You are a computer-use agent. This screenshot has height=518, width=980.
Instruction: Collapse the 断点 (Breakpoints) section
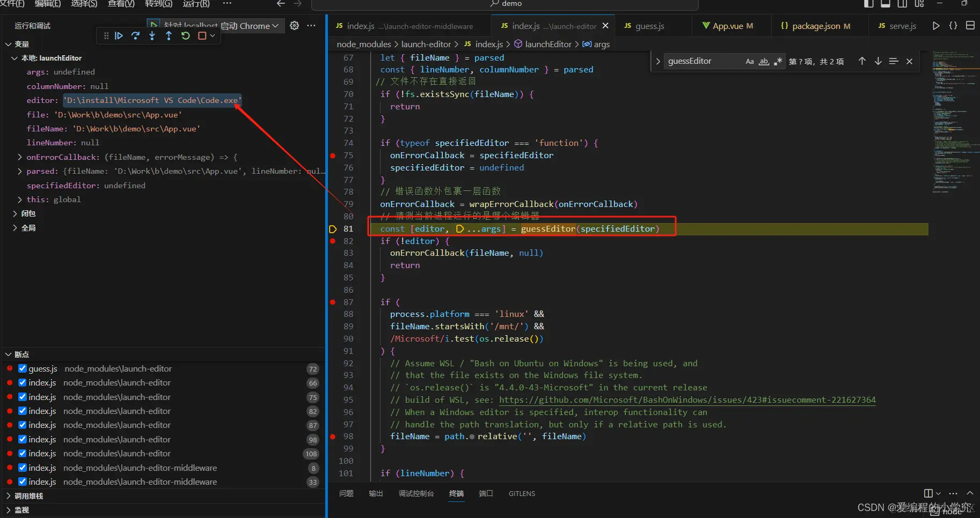click(9, 354)
